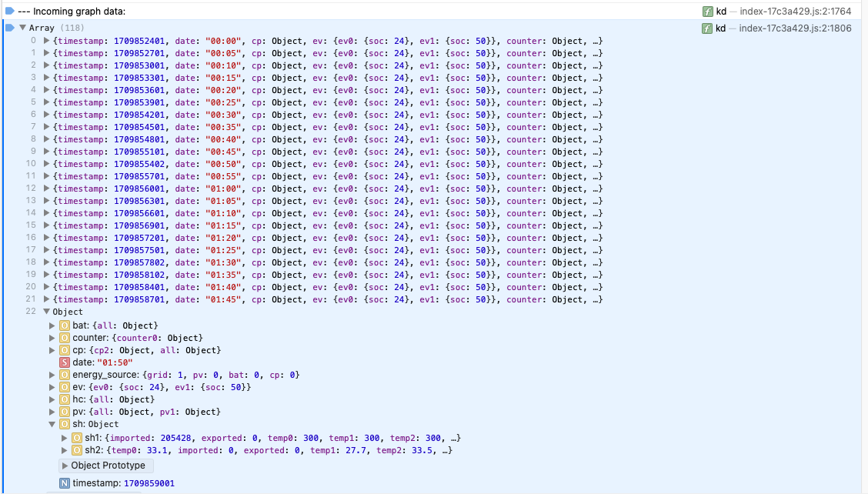Click the log message icon beside Incoming graph data

coord(8,11)
